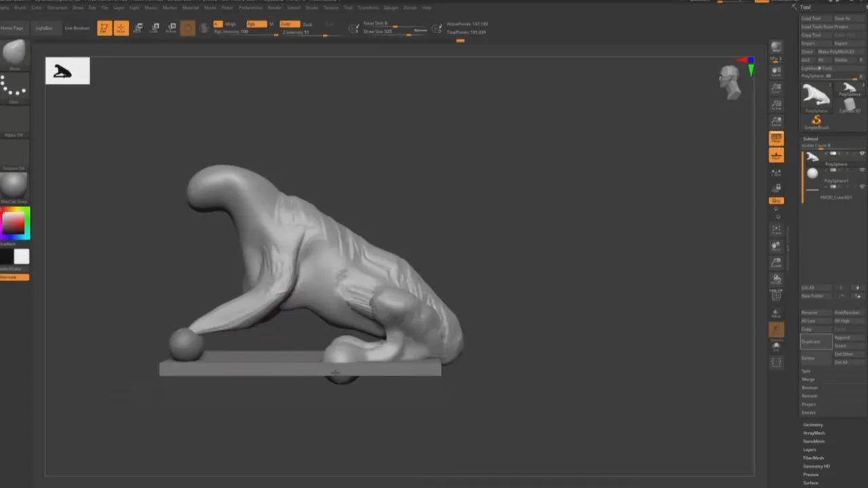868x488 pixels.
Task: Click the Move view icon
Action: click(776, 246)
